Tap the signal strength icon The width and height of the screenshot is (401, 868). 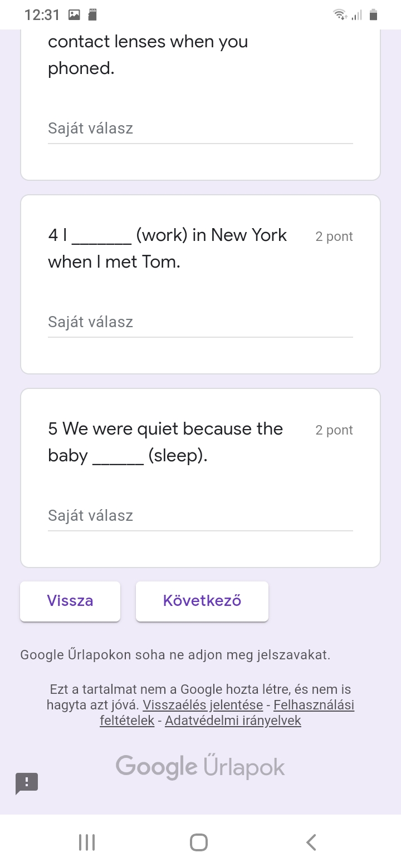point(356,15)
